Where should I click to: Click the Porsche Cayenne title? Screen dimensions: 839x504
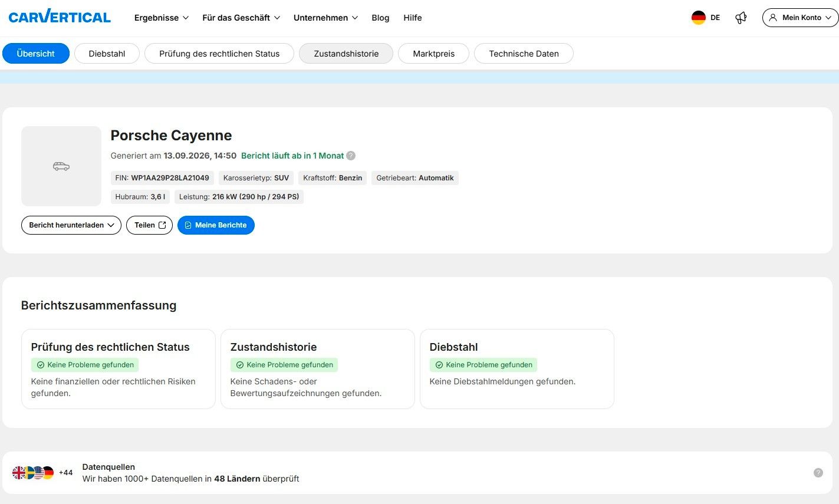(171, 136)
